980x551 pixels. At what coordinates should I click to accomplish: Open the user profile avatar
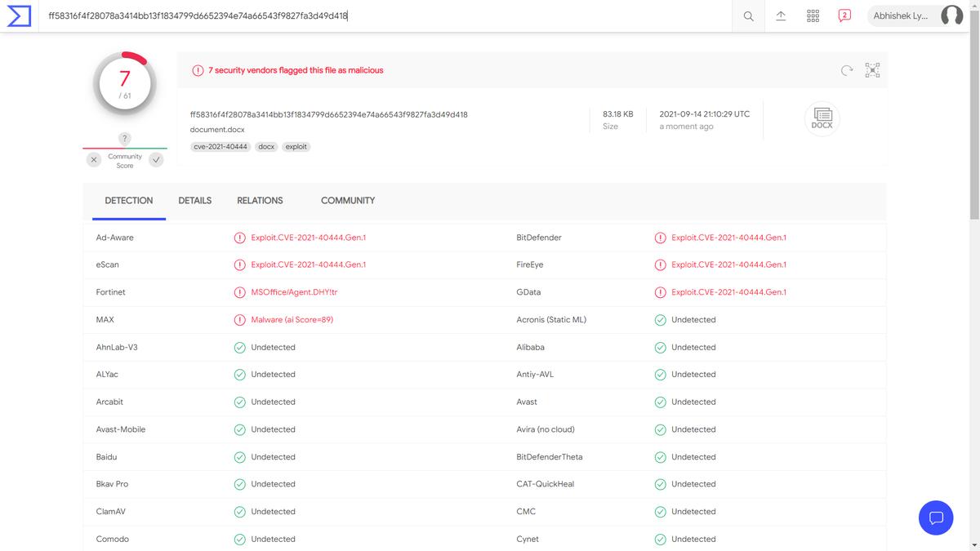[x=951, y=16]
